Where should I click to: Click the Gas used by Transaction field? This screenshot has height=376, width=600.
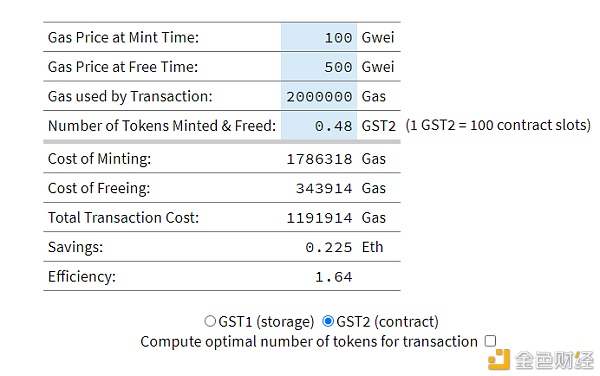[x=319, y=96]
